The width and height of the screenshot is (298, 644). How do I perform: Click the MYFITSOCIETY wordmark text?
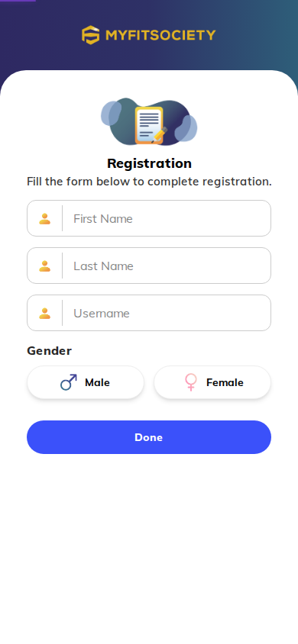coord(160,35)
